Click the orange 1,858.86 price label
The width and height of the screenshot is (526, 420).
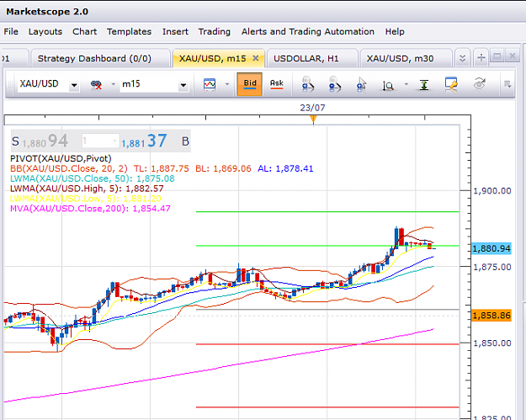[x=491, y=316]
